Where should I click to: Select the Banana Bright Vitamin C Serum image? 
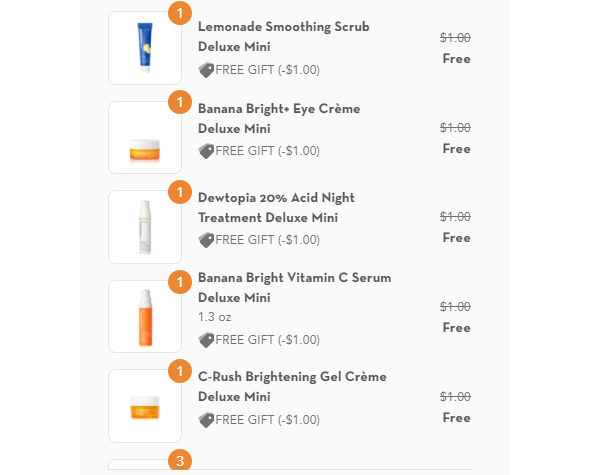coord(145,317)
